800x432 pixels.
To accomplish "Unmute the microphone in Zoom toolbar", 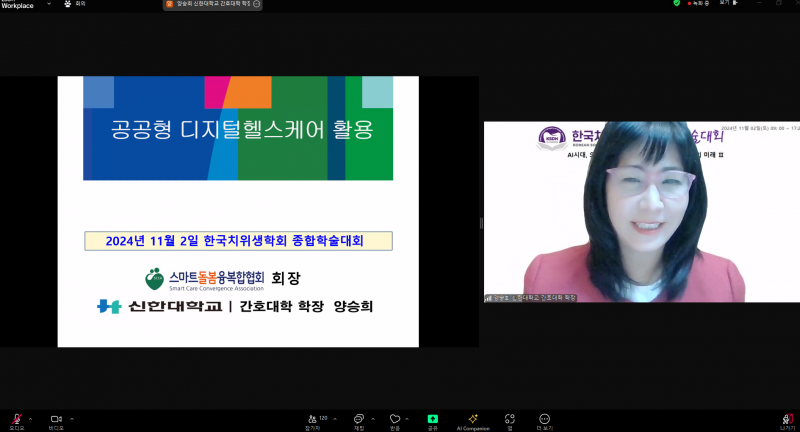I will click(x=16, y=419).
